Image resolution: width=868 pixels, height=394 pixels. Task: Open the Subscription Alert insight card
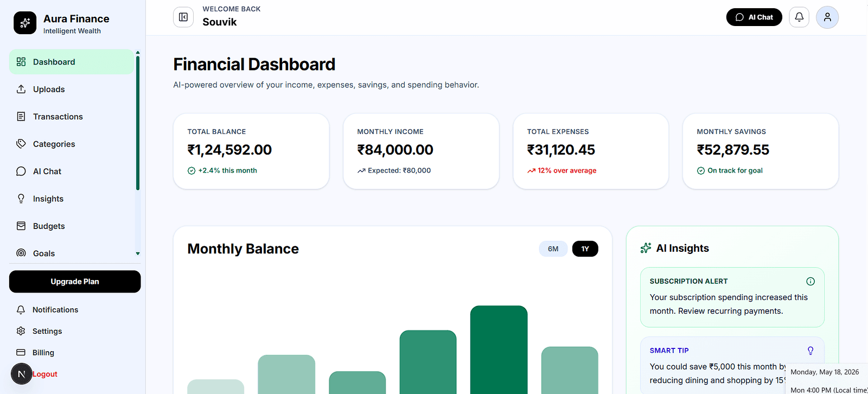click(732, 297)
